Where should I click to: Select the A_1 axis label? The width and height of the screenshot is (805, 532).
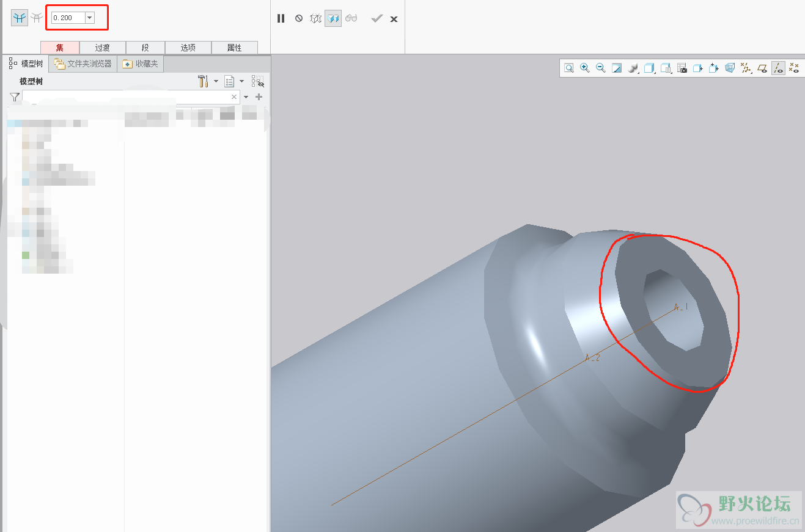680,308
